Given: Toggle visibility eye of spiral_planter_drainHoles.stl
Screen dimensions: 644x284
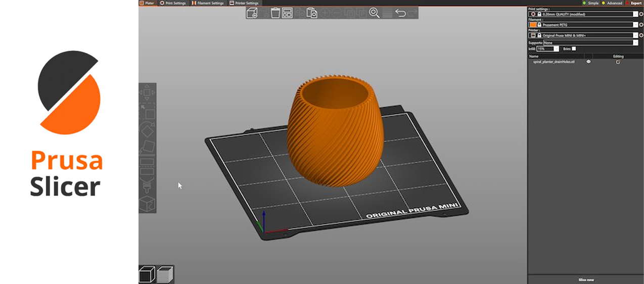Looking at the screenshot, I should [588, 62].
